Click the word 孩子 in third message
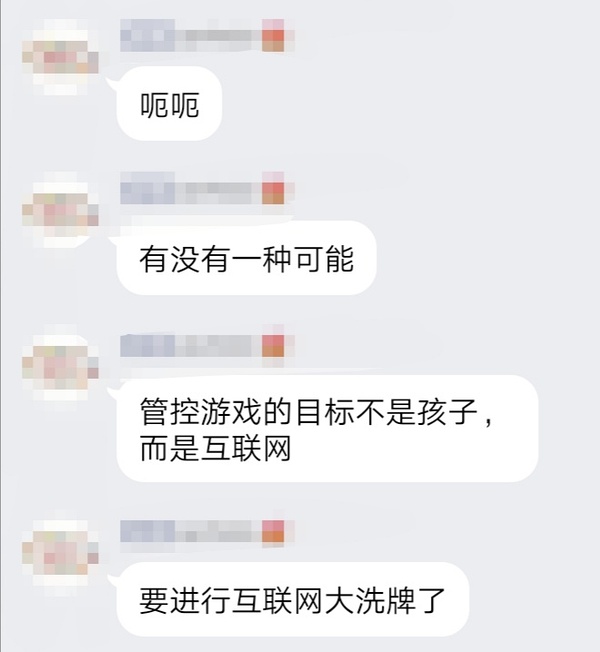Image resolution: width=600 pixels, height=652 pixels. tap(447, 412)
